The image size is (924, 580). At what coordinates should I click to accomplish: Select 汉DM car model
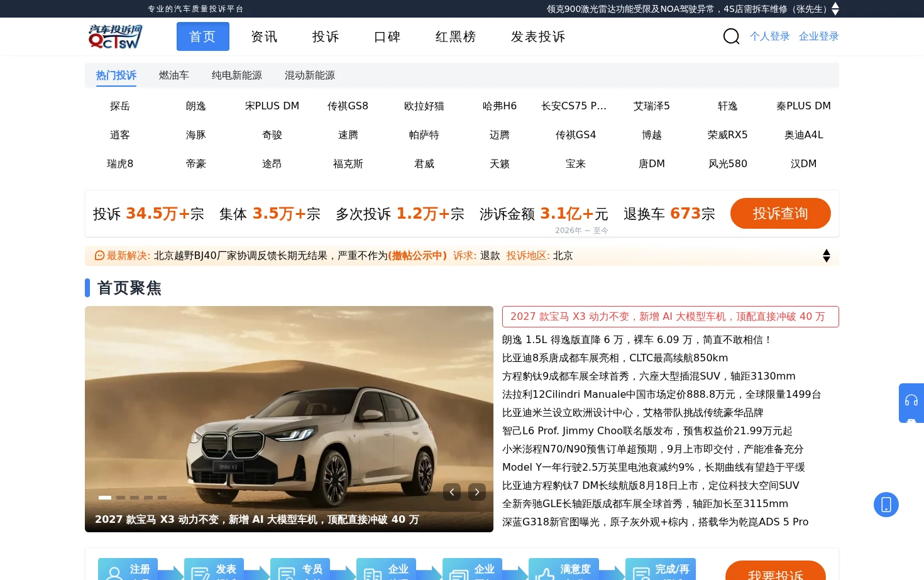click(x=804, y=164)
